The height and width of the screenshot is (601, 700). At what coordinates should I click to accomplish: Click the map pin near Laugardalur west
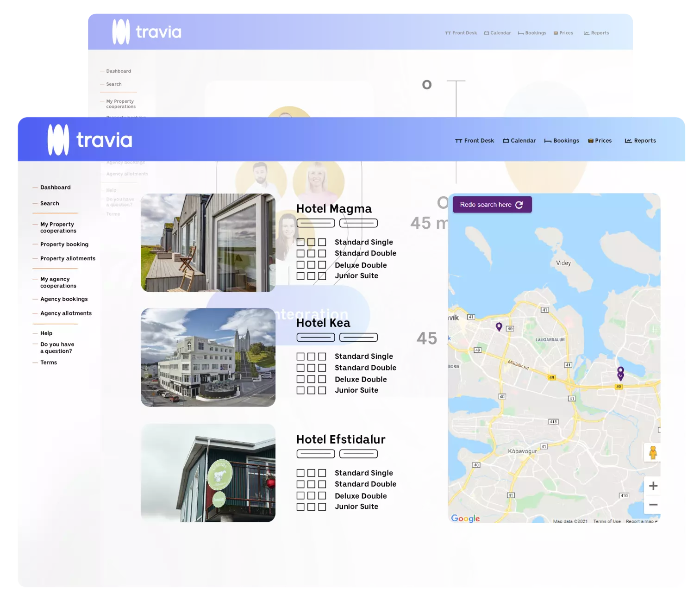tap(499, 326)
